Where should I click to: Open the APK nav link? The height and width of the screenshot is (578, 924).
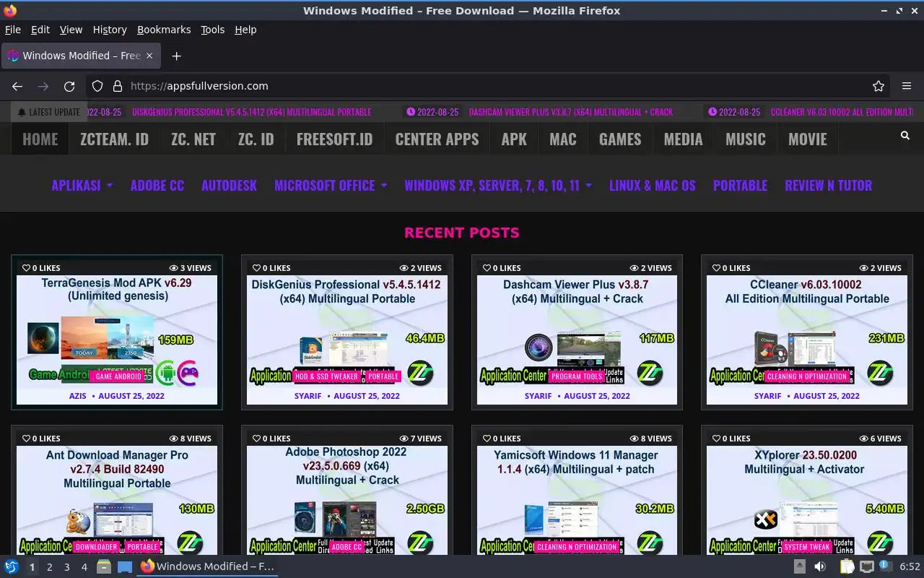(x=514, y=139)
